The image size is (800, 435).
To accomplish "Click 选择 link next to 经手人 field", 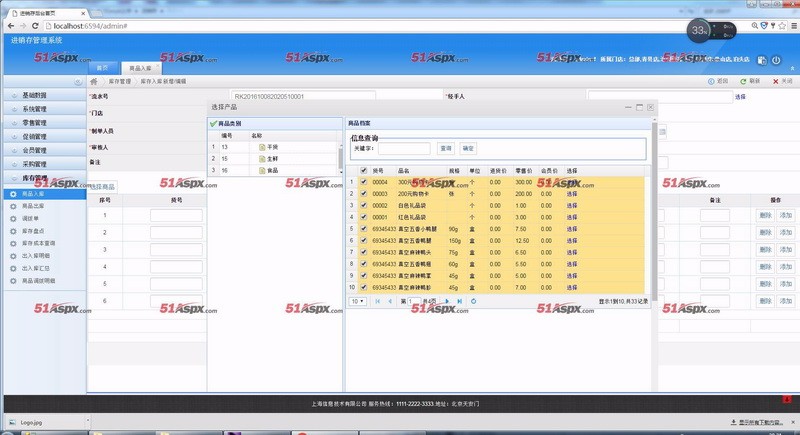I will tap(740, 96).
